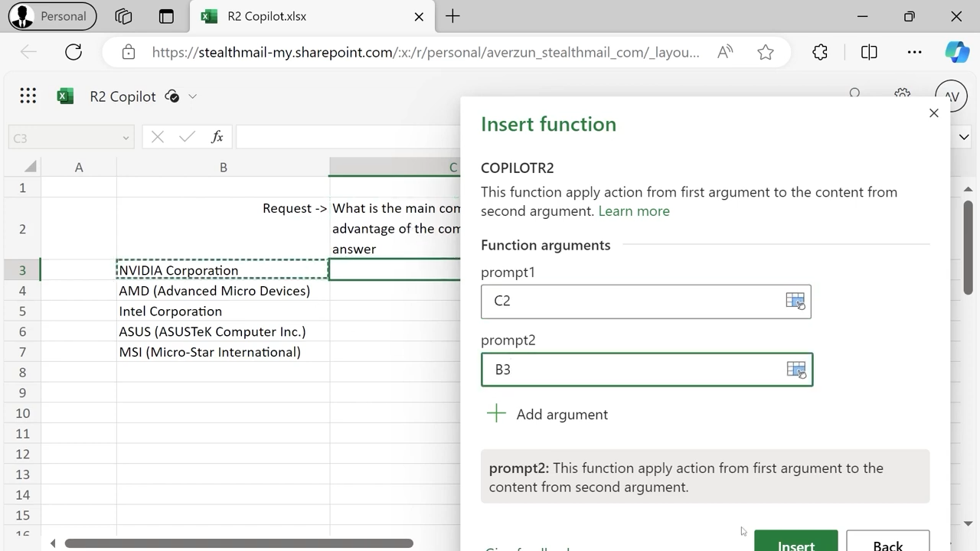The image size is (980, 551).
Task: Close the Insert function pane
Action: click(933, 113)
